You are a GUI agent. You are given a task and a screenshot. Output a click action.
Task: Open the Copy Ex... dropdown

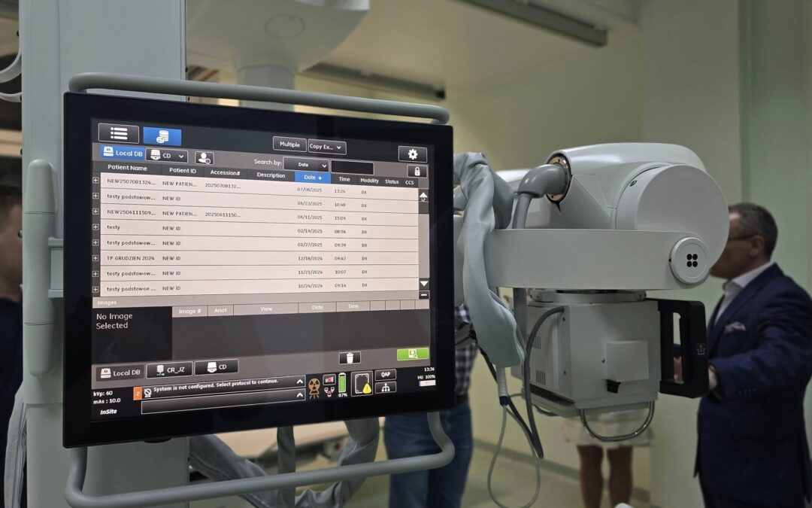(x=326, y=147)
